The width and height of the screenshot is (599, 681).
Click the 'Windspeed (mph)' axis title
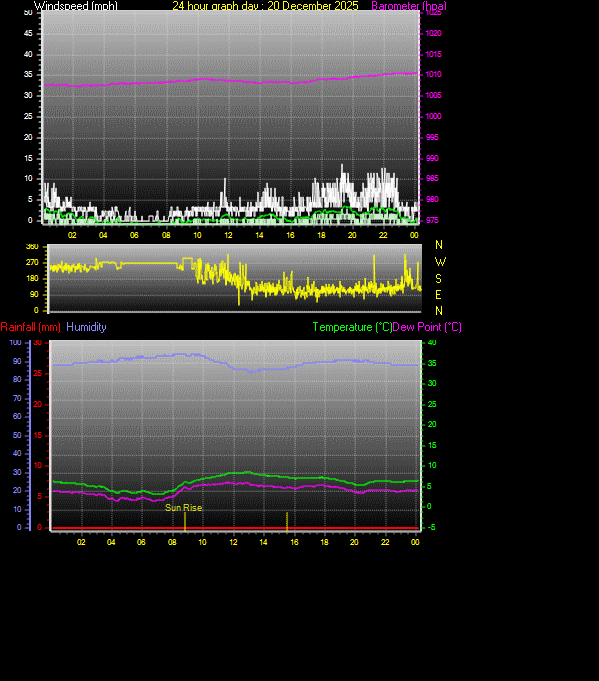pyautogui.click(x=76, y=6)
